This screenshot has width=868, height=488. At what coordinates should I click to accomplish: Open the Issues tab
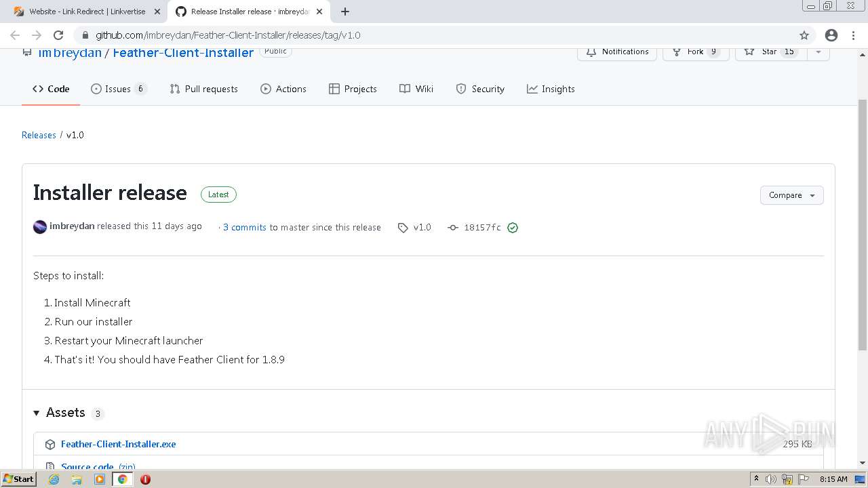coord(119,89)
